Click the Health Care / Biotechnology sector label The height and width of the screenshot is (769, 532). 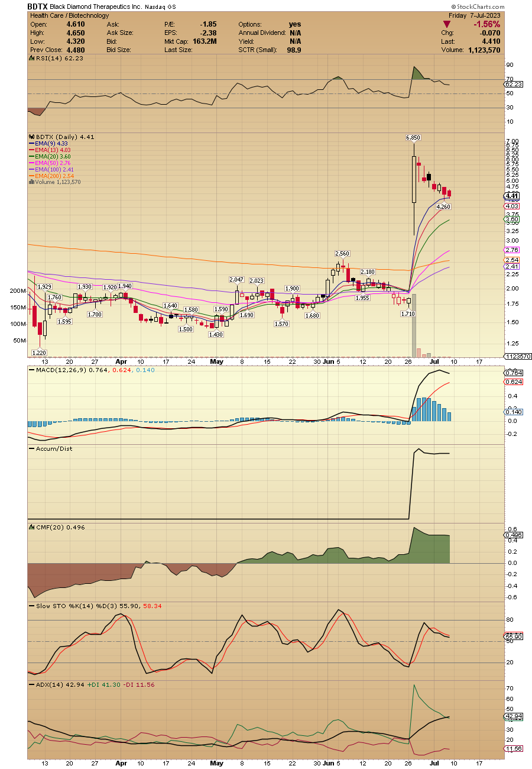coord(69,16)
